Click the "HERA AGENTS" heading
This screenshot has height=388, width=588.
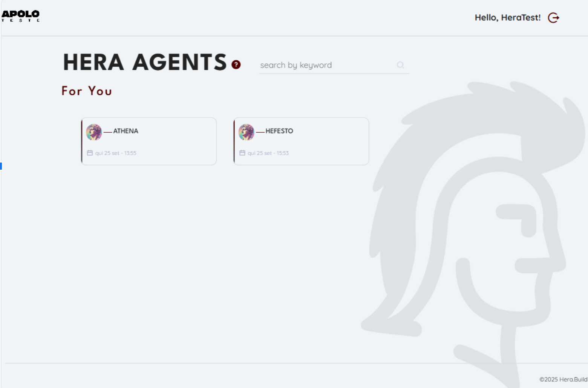(145, 62)
